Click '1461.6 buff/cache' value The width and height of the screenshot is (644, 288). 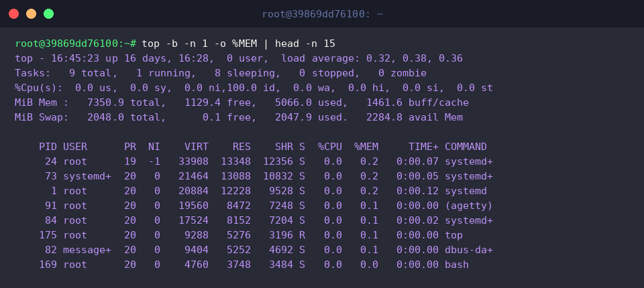(x=417, y=102)
